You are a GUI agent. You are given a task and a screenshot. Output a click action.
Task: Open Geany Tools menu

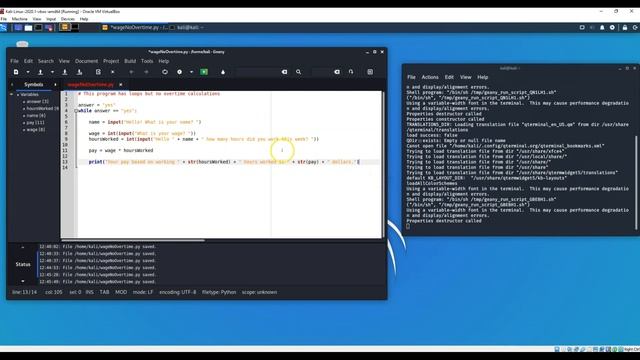pyautogui.click(x=147, y=61)
